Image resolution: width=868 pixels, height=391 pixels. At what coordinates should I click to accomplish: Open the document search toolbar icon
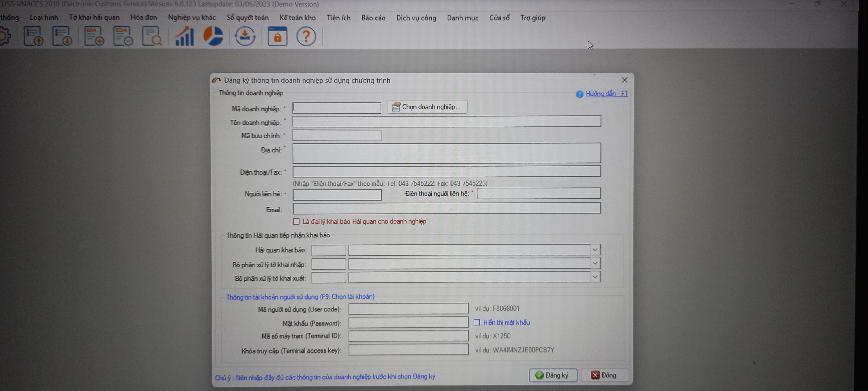(x=152, y=36)
